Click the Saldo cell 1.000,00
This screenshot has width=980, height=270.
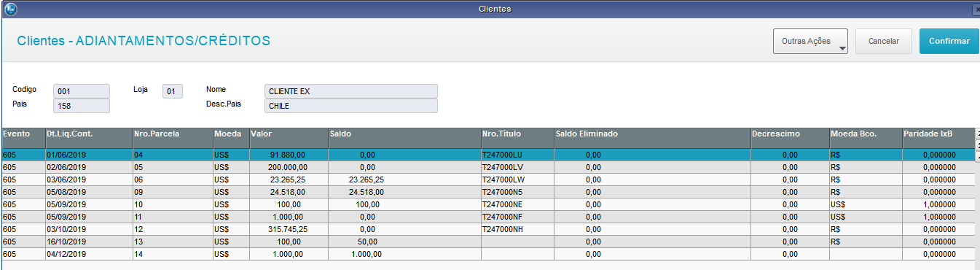coord(404,253)
